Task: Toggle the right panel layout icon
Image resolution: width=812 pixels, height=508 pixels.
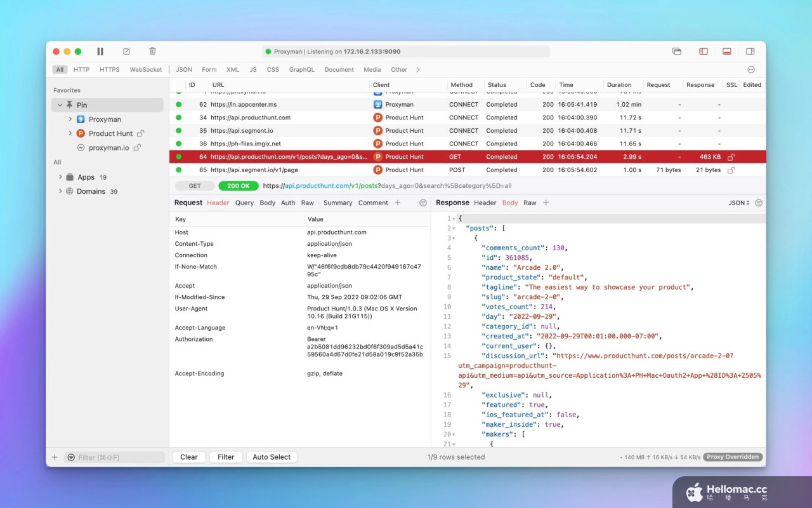Action: click(x=750, y=51)
